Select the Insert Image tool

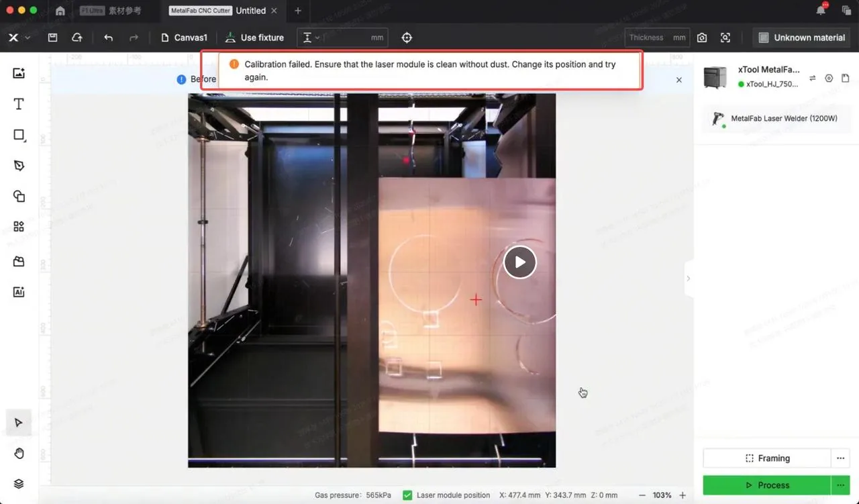coord(19,73)
